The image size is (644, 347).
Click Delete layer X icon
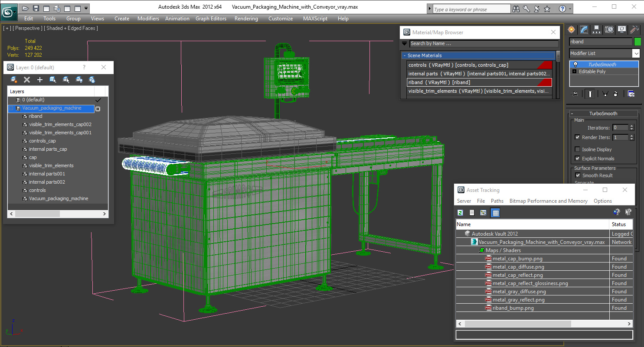tap(27, 80)
